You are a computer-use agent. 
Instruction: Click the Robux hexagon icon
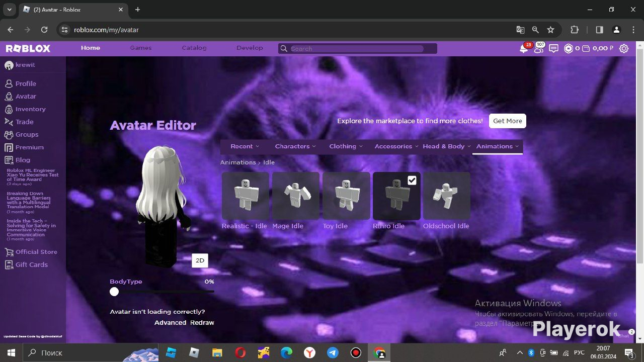[569, 49]
